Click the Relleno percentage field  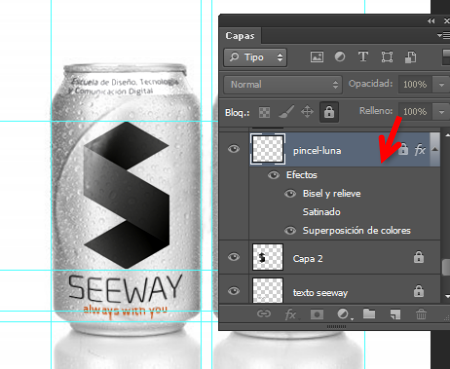pos(415,112)
